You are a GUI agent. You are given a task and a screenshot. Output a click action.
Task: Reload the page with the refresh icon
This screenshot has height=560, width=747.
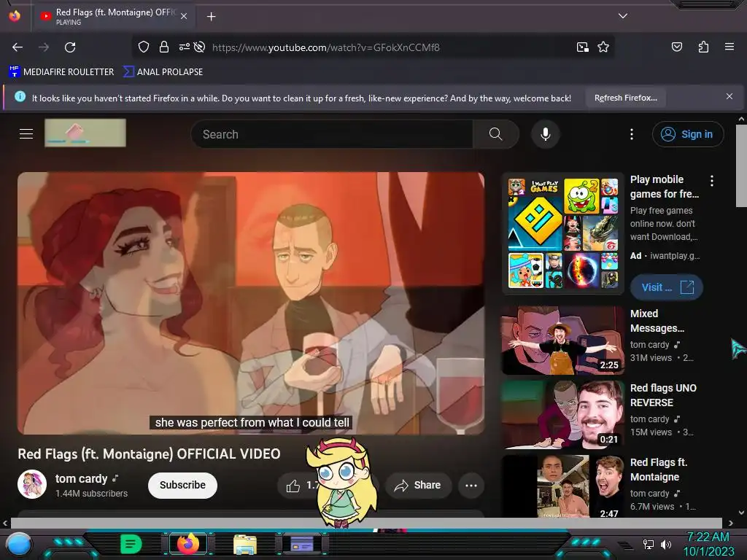coord(70,47)
